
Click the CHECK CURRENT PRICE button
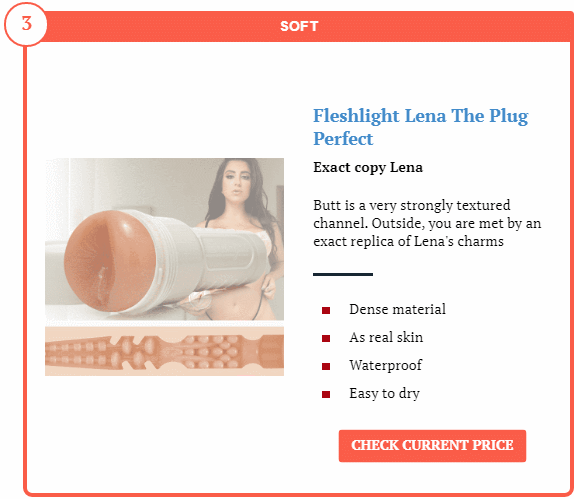[432, 446]
